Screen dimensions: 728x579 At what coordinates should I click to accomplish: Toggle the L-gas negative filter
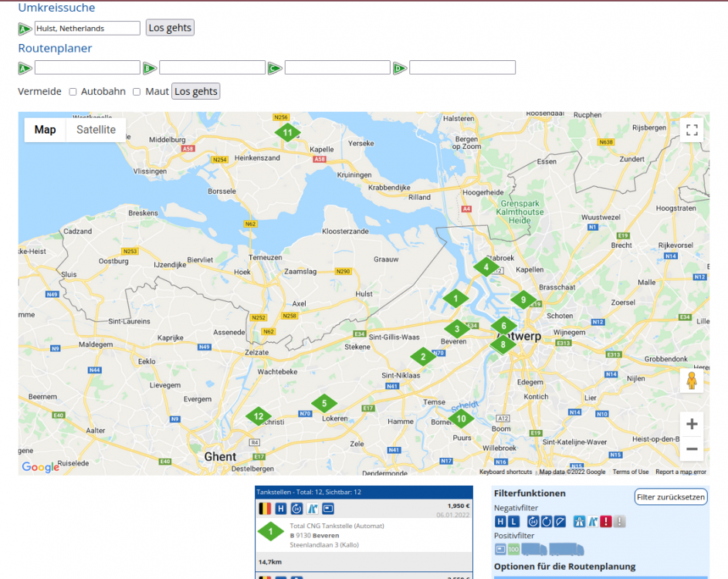[513, 522]
